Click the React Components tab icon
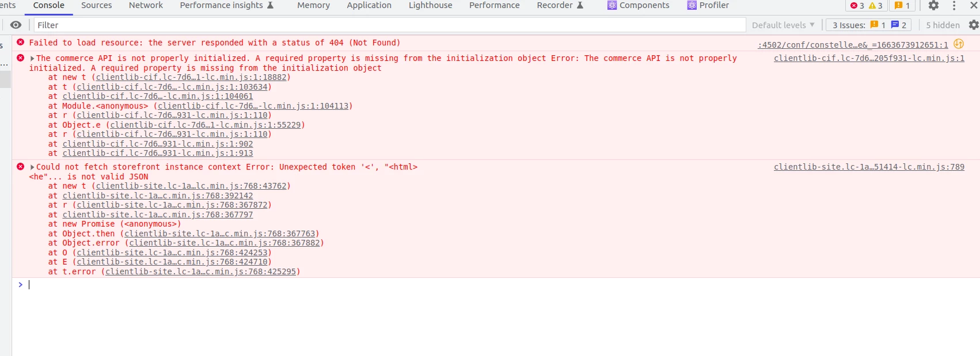Viewport: 980px width, 356px height. coord(612,5)
